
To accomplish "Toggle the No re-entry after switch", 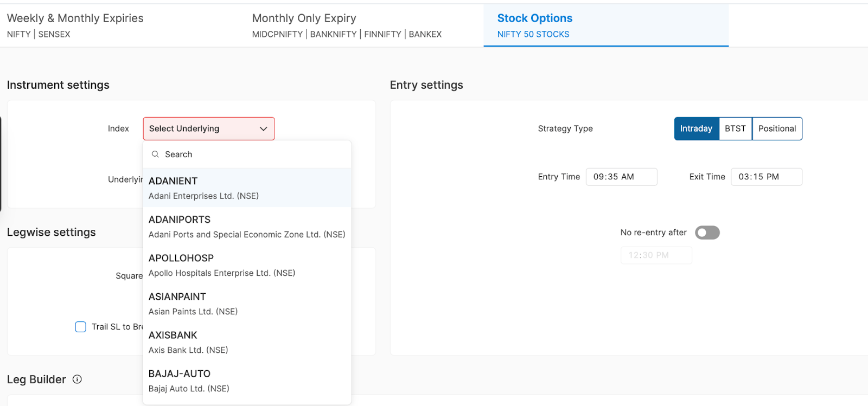I will point(707,233).
